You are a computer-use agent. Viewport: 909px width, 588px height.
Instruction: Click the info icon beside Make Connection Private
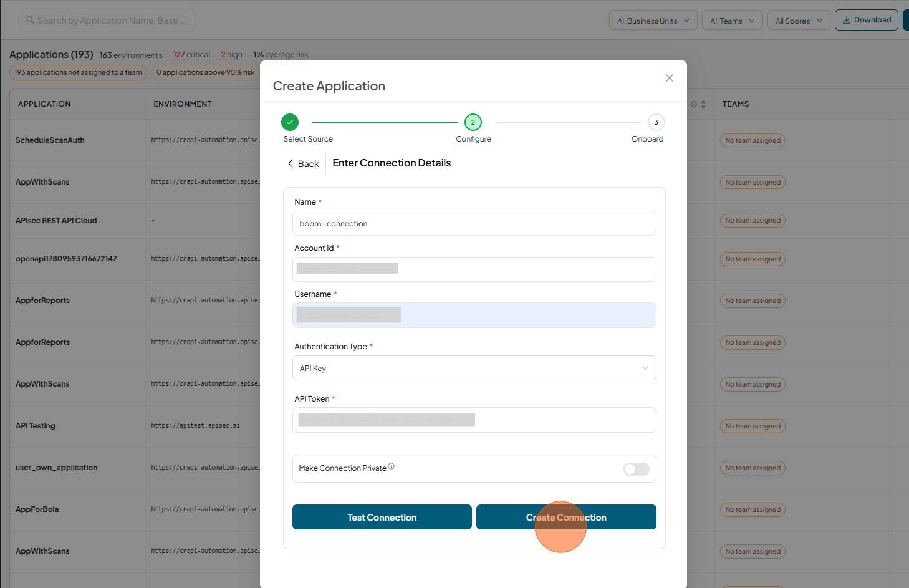pos(392,466)
